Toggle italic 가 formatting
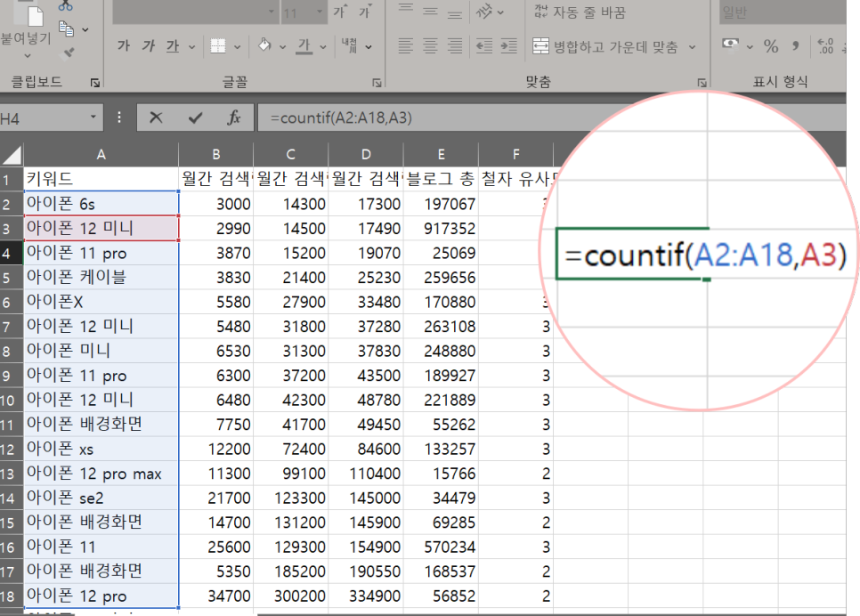Screen dimensions: 860x616 (x=149, y=46)
